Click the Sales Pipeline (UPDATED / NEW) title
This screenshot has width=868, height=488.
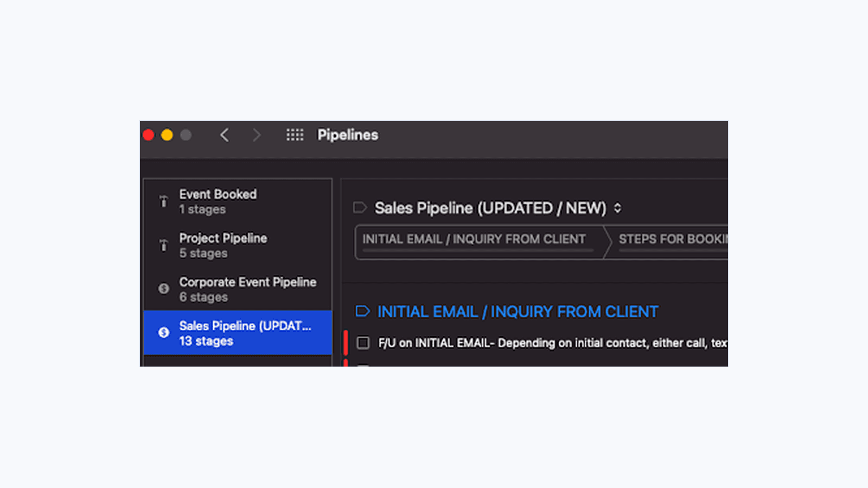click(490, 208)
